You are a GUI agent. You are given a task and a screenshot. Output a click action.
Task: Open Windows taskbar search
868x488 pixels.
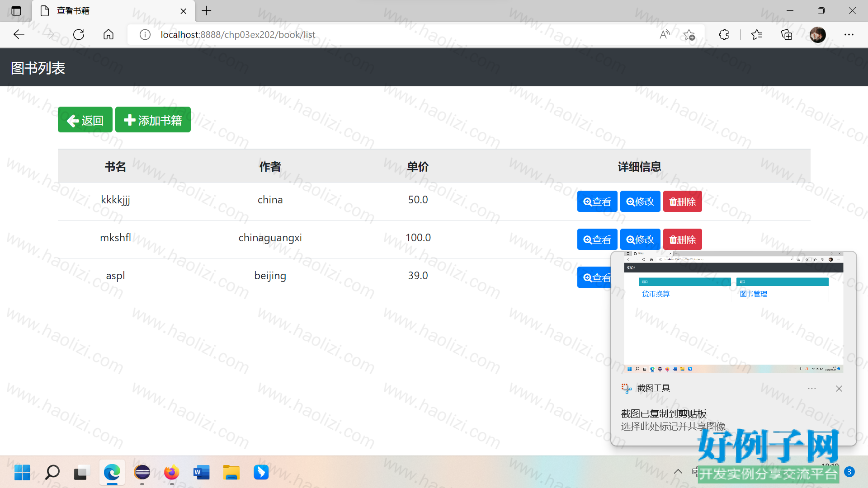[x=52, y=473]
